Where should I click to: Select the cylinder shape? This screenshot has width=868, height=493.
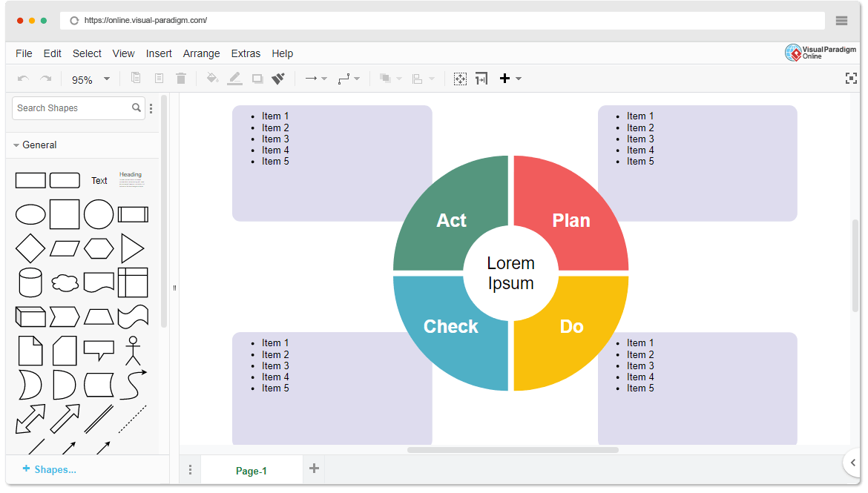[30, 282]
